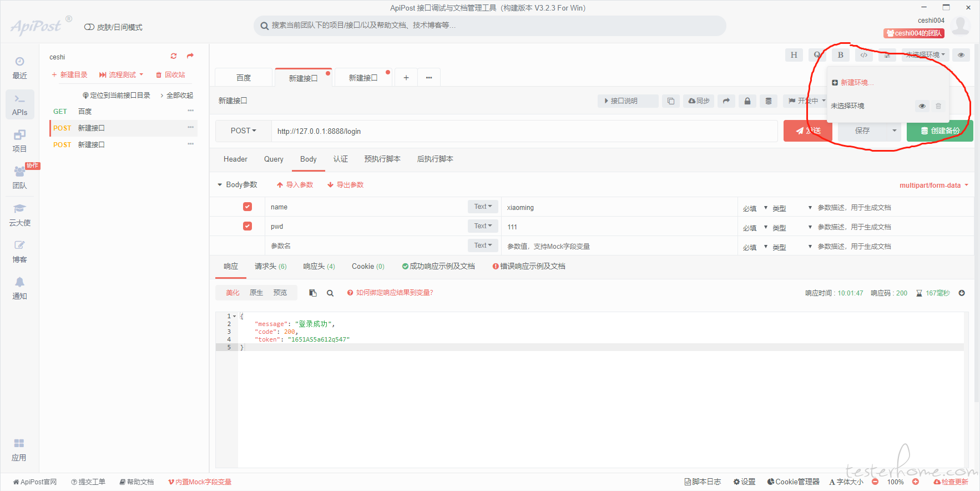Click the 接口说明 interface description button
980x491 pixels.
coord(628,101)
